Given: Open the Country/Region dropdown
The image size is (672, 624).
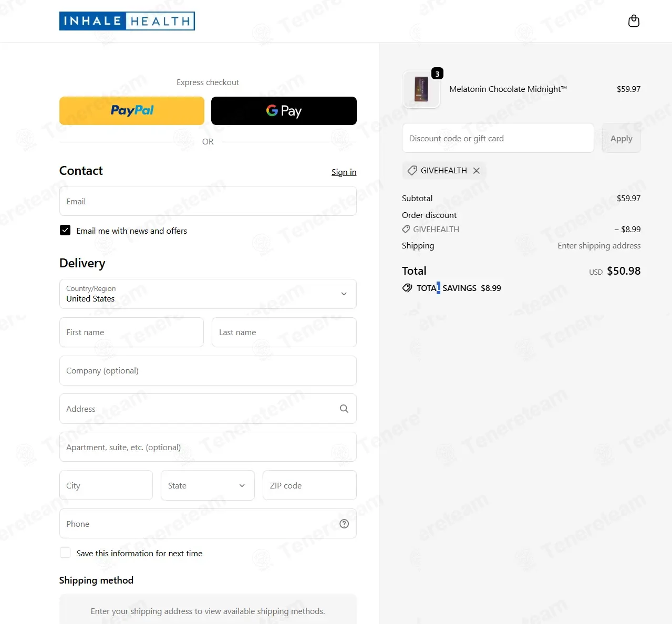Looking at the screenshot, I should [208, 294].
